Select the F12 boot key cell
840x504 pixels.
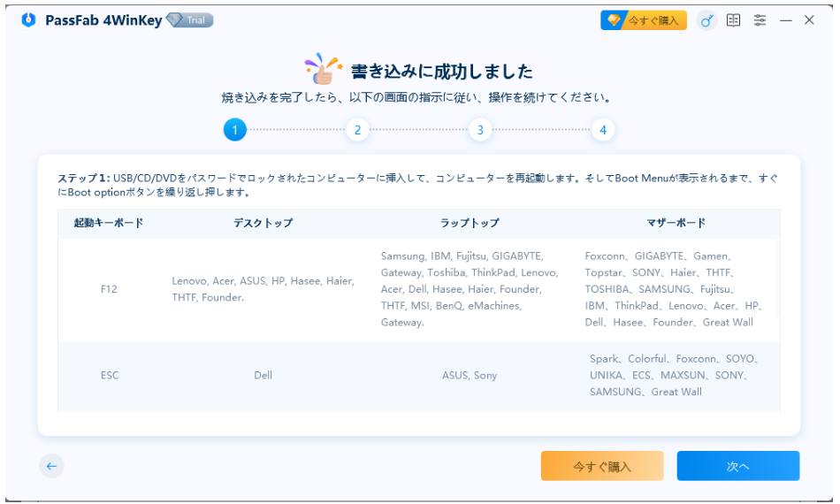pos(109,289)
